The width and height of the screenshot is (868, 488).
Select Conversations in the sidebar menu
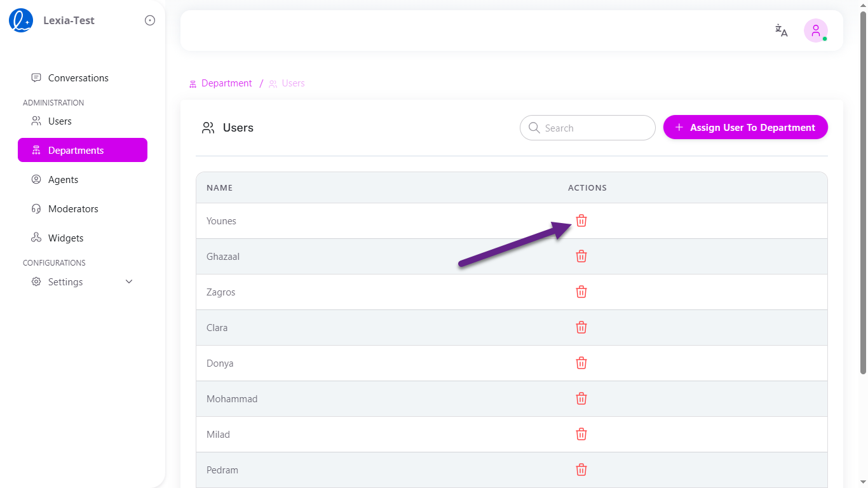78,78
